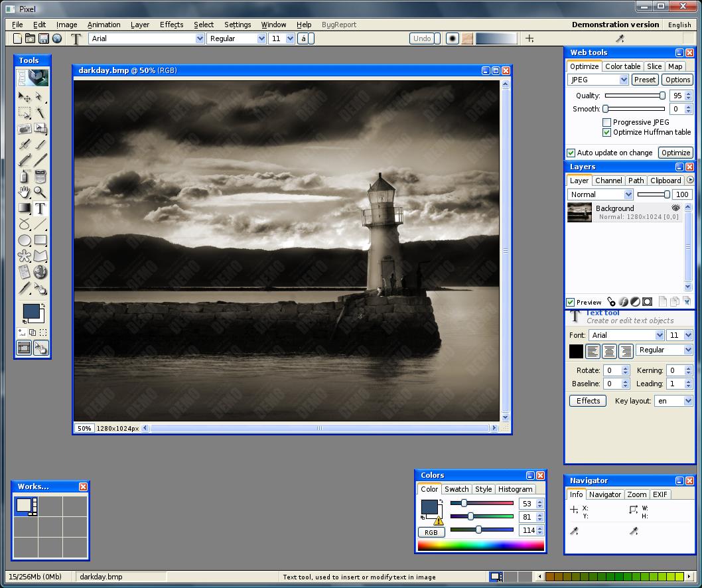Screen dimensions: 702x588
Task: Open the JPEG format dropdown
Action: point(598,80)
